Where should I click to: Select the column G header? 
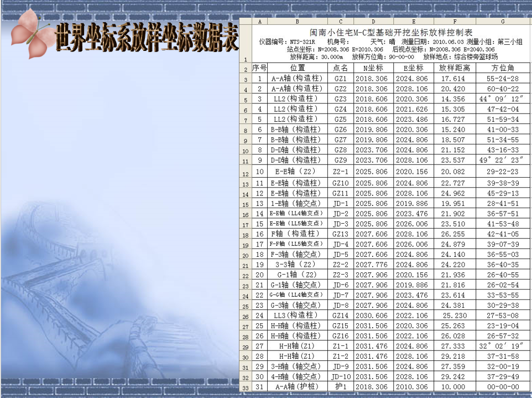[502, 21]
